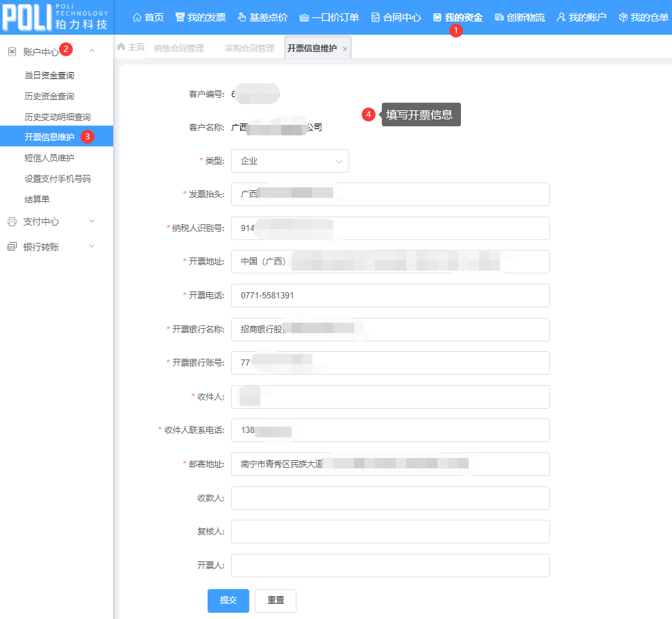Open the 类型 dropdown showing 企业
The image size is (672, 619).
click(289, 161)
